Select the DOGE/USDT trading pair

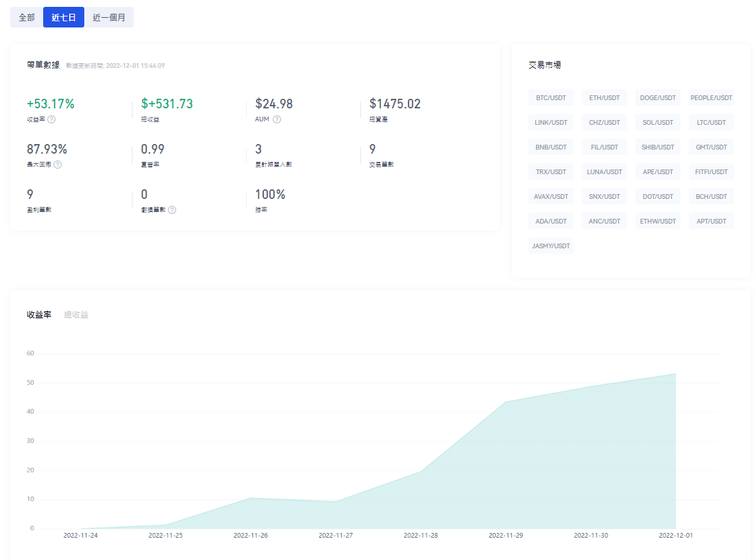coord(658,98)
